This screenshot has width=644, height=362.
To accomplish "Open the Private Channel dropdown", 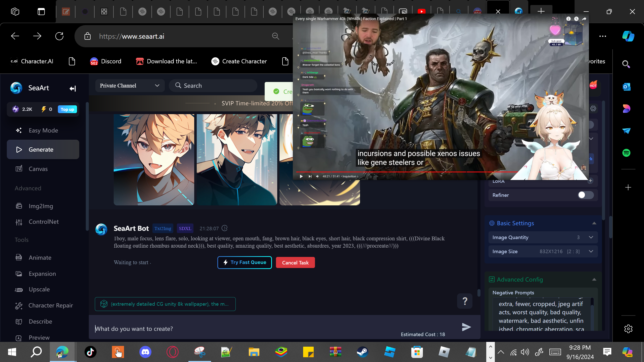I will coord(130,86).
